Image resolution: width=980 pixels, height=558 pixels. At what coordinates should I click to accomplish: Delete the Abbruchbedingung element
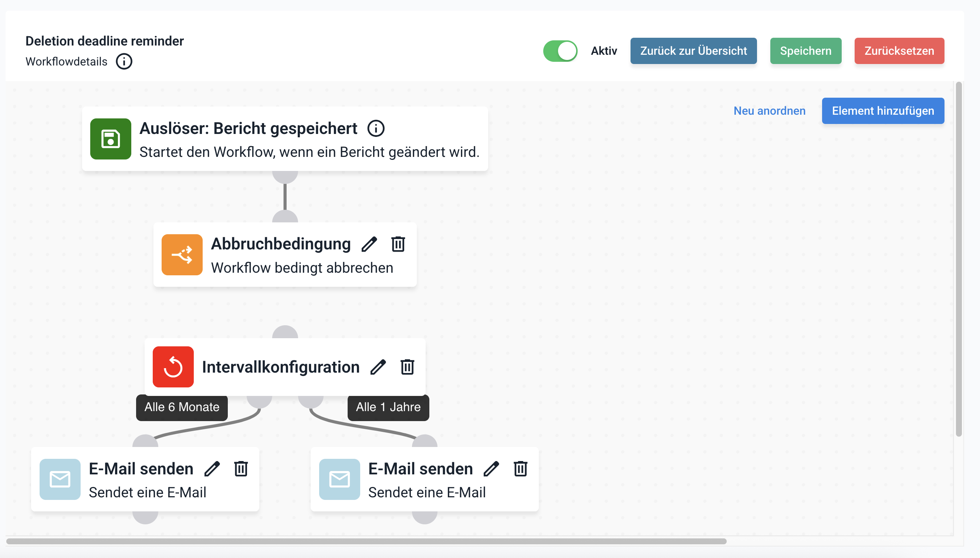pos(398,244)
